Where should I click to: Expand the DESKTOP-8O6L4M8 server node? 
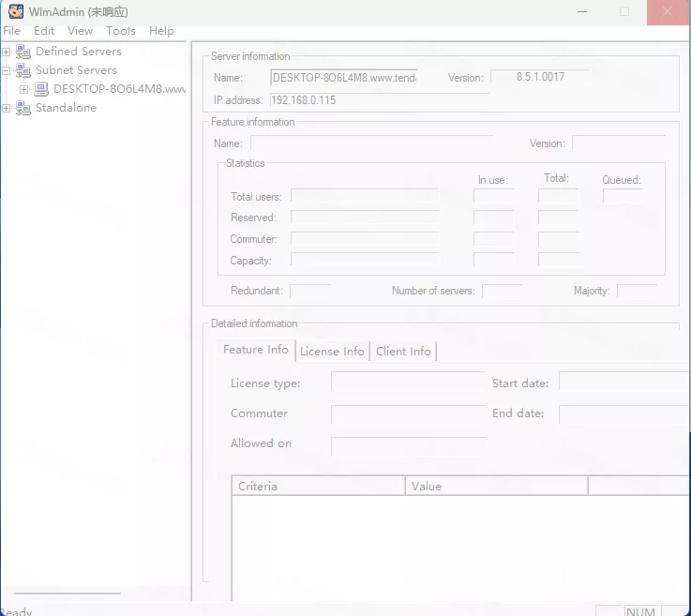24,89
